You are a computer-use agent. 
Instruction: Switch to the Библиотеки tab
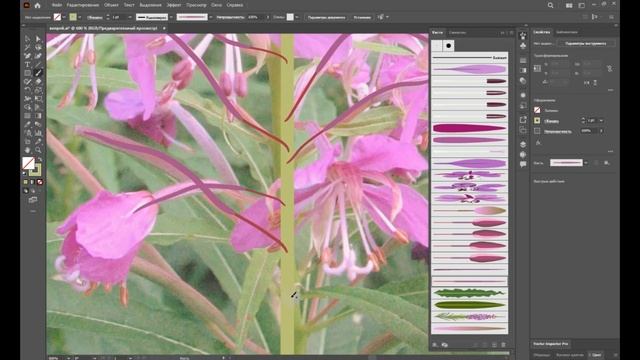click(567, 32)
